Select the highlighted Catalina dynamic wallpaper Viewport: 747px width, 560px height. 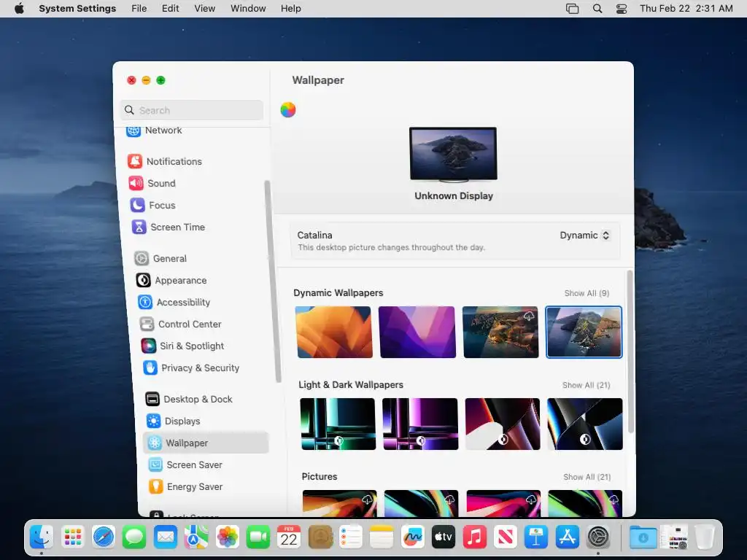click(584, 332)
